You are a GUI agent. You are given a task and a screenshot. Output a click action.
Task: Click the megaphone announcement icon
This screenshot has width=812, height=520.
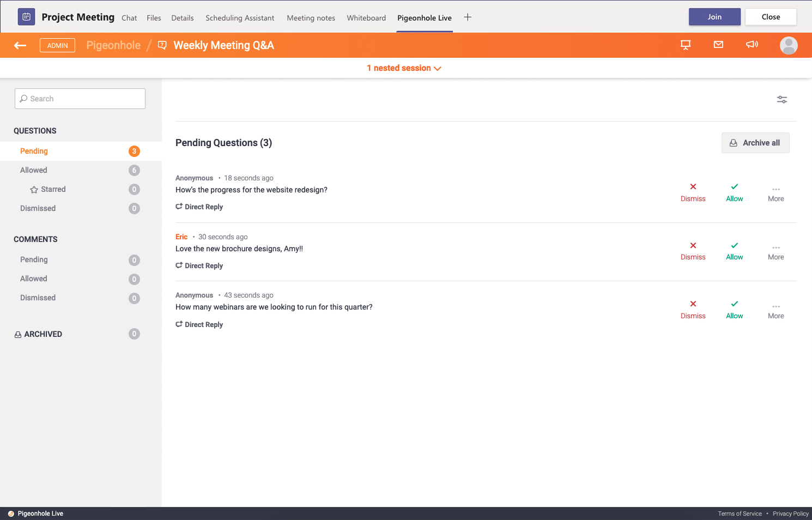coord(752,45)
